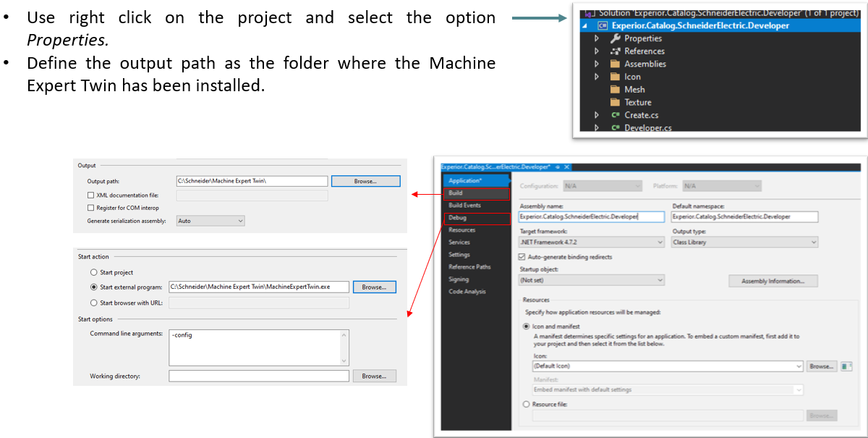
Task: Select the Developer.cs file name
Action: click(x=648, y=128)
